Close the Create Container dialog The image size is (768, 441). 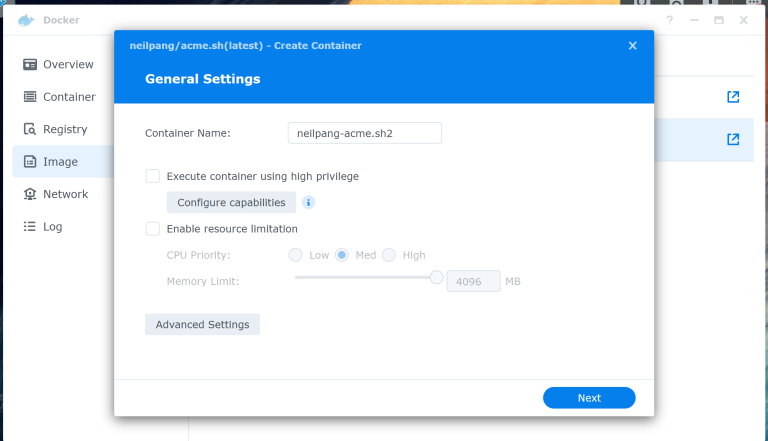(x=632, y=46)
